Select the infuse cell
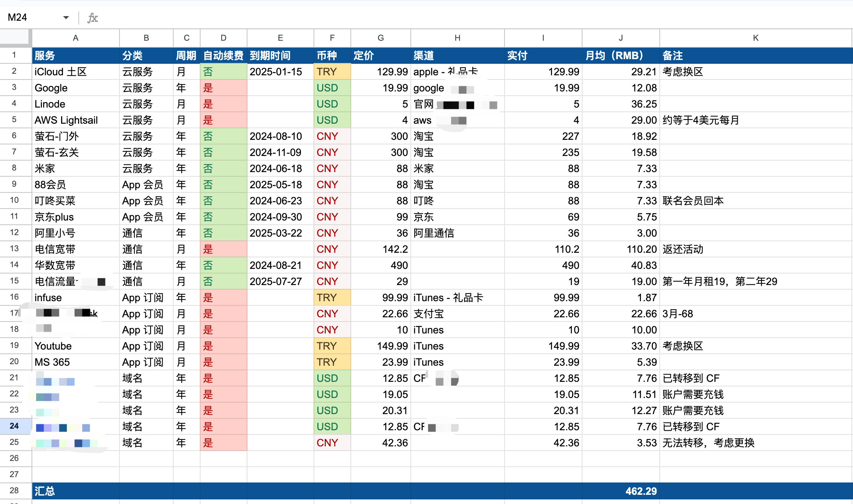853x504 pixels. [76, 298]
